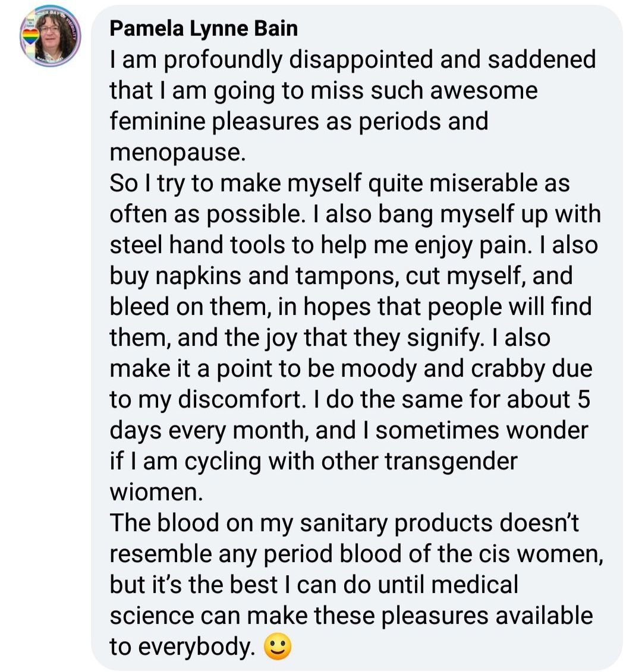Click the line starting 'The blood on my sanitary'
This screenshot has height=672, width=642.
pyautogui.click(x=344, y=523)
